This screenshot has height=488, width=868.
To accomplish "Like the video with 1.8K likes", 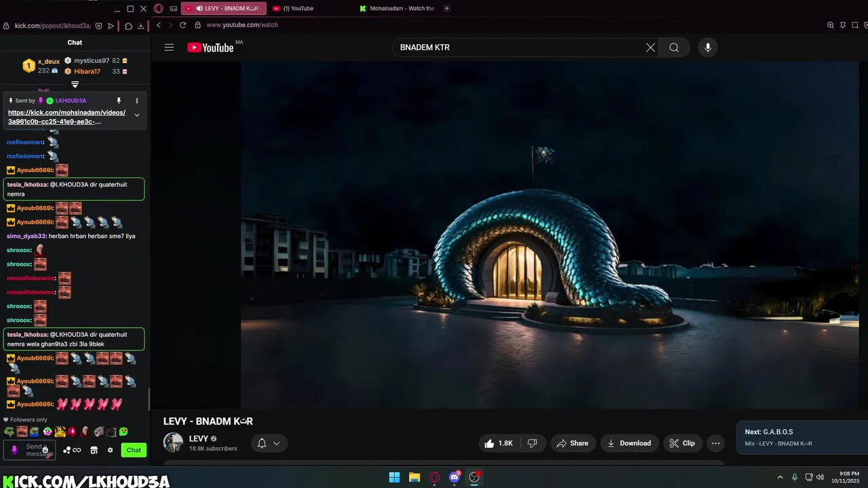I will pyautogui.click(x=498, y=443).
